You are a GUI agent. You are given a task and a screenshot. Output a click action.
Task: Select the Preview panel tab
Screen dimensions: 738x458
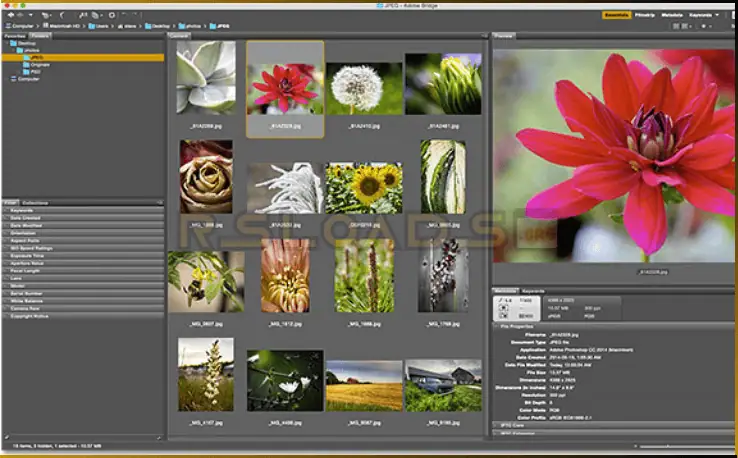tap(504, 36)
